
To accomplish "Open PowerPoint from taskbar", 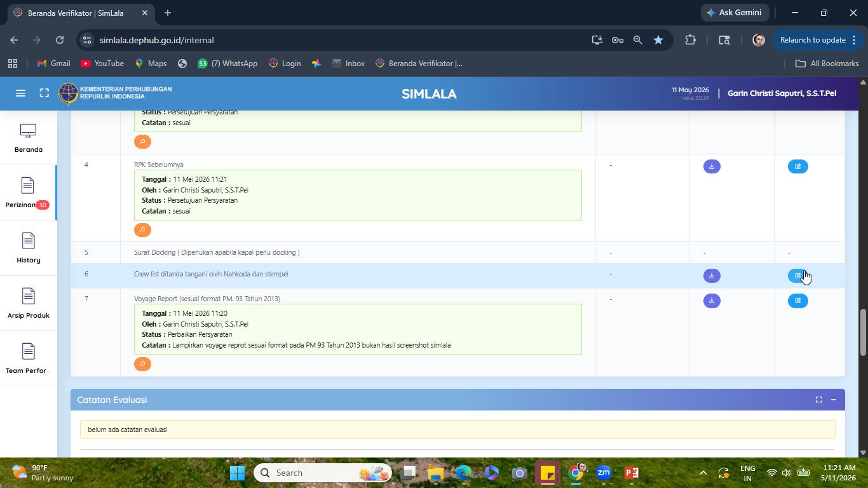I will pos(632,473).
